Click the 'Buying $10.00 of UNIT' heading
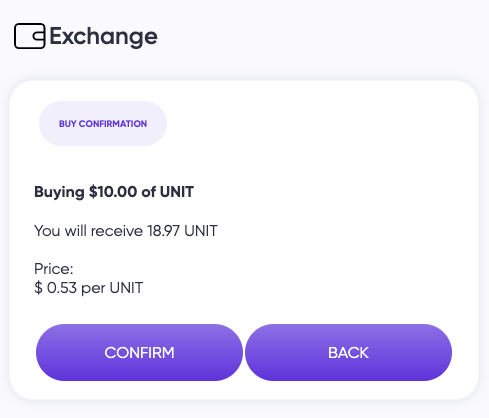The image size is (489, 418). point(114,192)
